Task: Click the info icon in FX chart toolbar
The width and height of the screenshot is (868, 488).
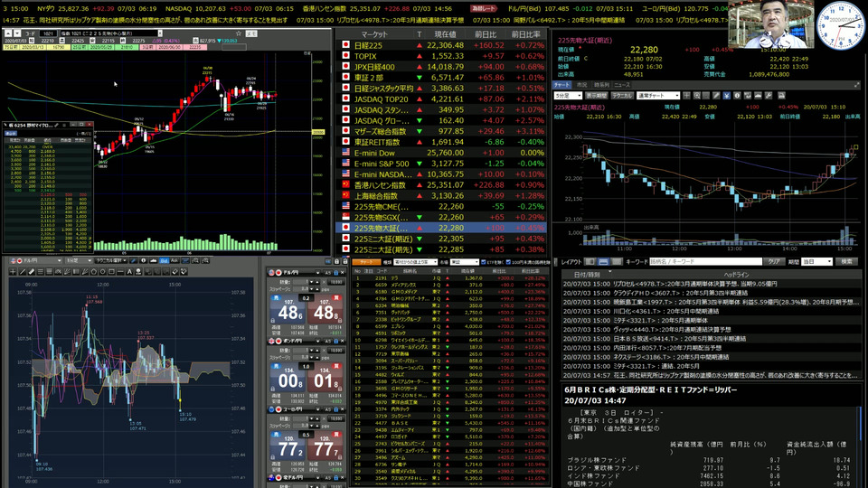Action: (x=144, y=260)
